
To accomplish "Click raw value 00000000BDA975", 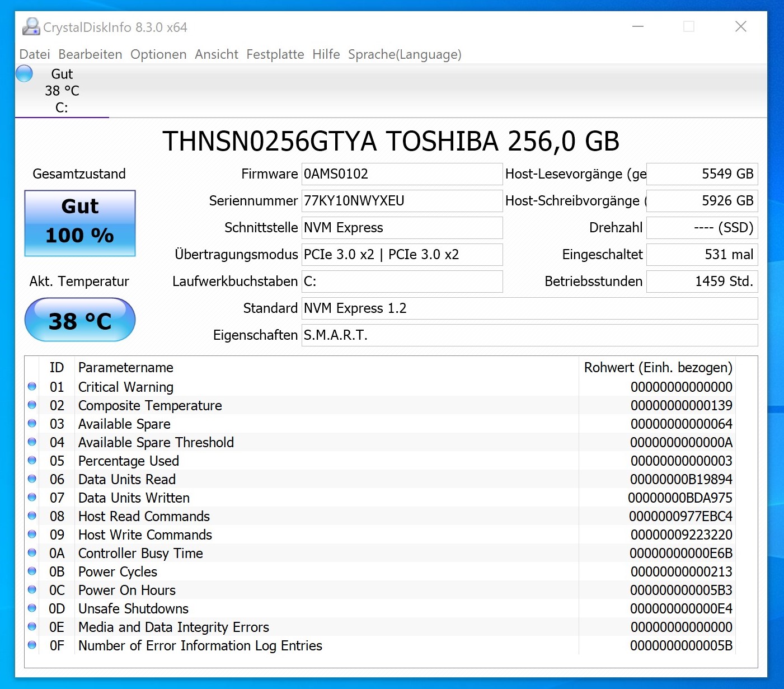I will 680,498.
